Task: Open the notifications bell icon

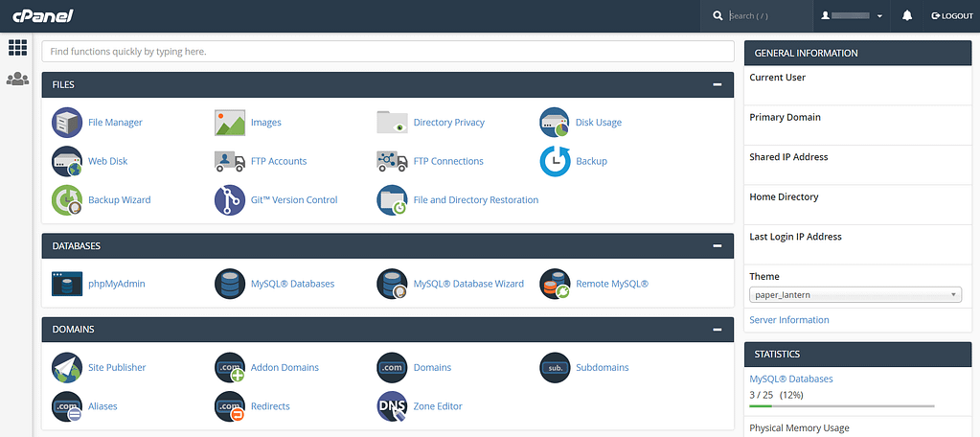Action: click(906, 16)
